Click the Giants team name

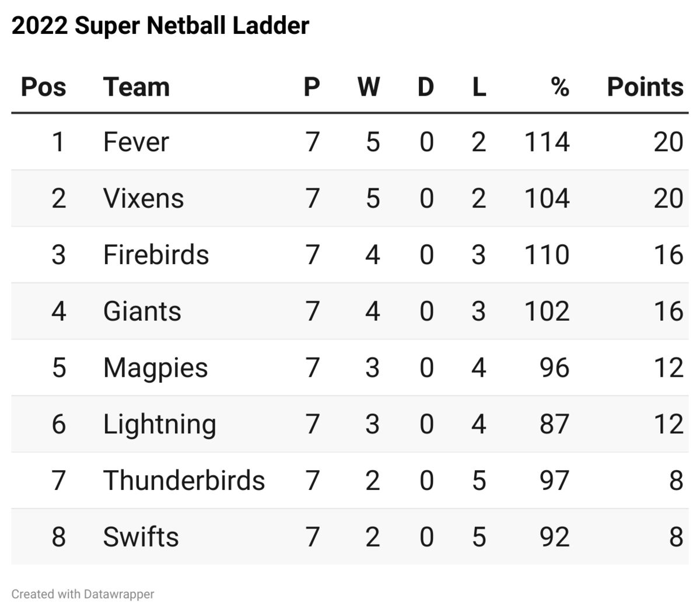click(x=142, y=311)
